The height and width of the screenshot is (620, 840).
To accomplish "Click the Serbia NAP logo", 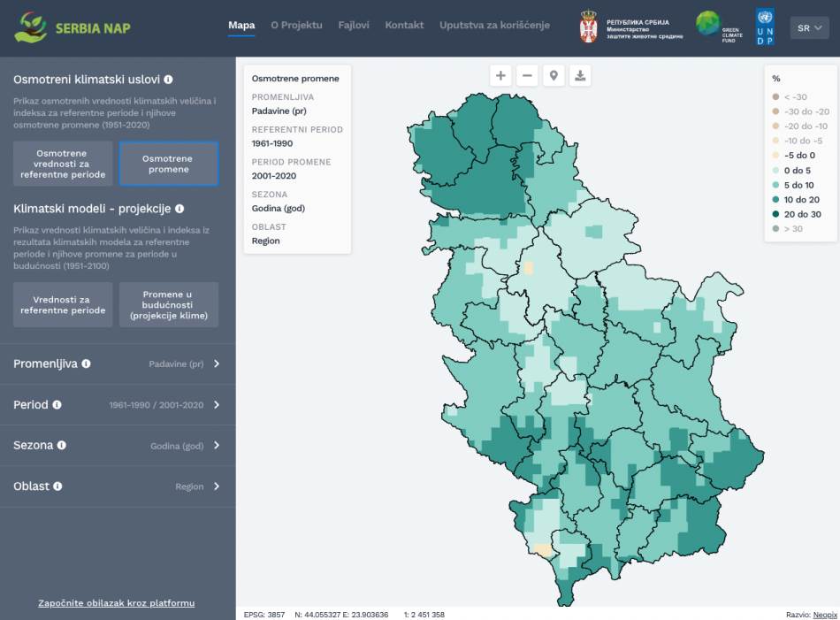I will tap(73, 27).
